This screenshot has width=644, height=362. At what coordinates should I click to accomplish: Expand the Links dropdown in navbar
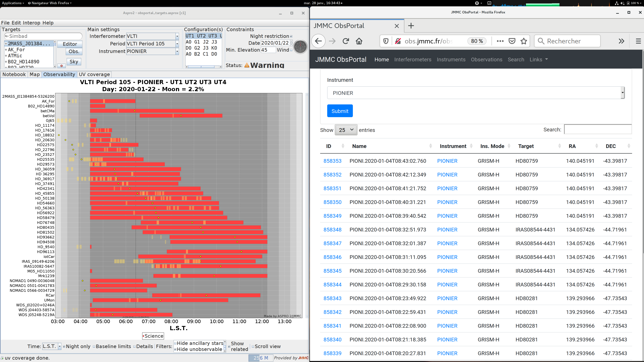click(539, 59)
